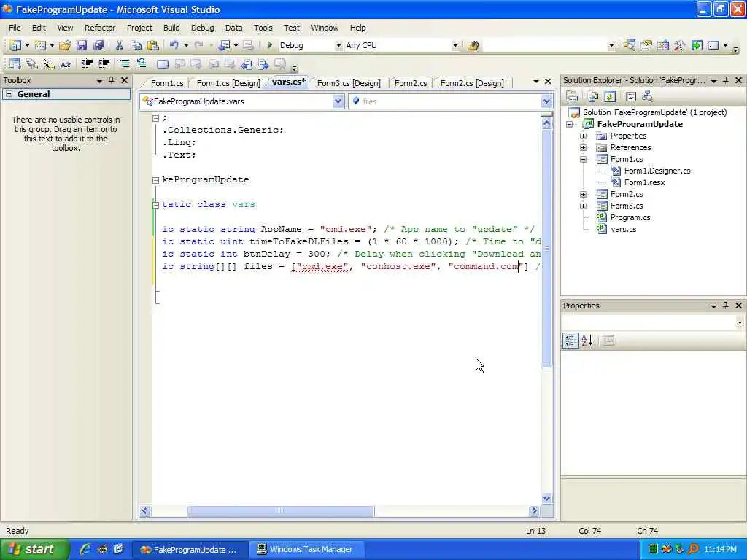This screenshot has height=560, width=747.
Task: Click the editor's horizontal scroll right arrow
Action: (535, 511)
